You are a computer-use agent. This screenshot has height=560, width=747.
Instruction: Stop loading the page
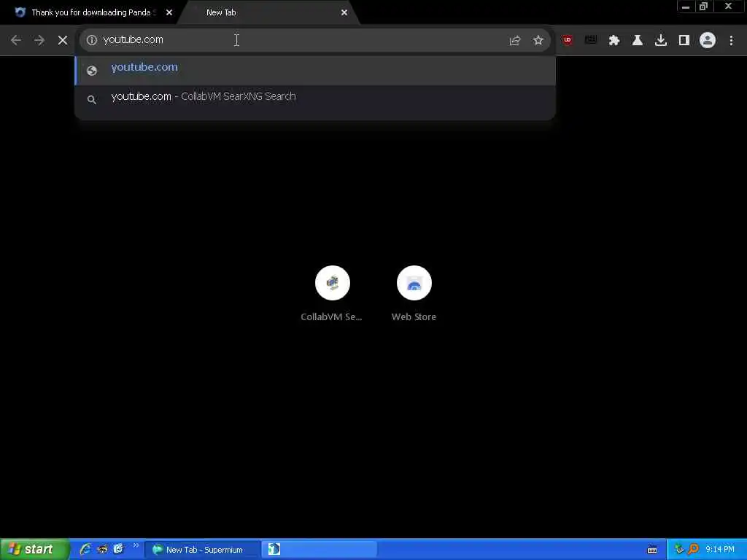[x=63, y=41]
